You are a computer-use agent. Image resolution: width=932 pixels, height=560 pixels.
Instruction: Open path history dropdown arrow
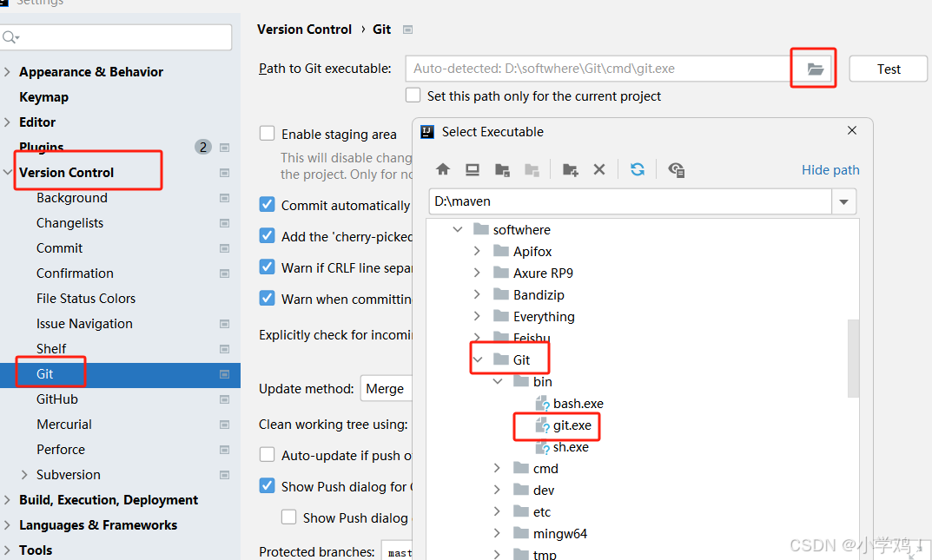pos(843,202)
